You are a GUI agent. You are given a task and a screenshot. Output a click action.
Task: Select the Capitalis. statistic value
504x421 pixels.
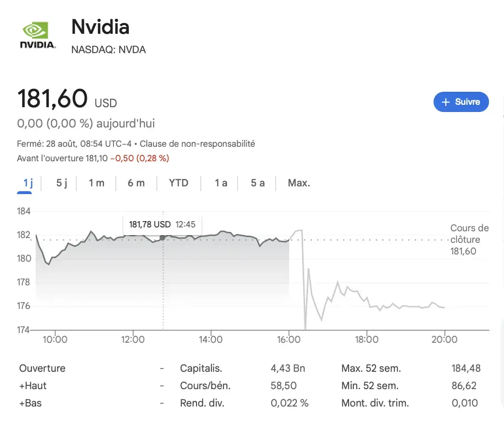click(x=288, y=368)
